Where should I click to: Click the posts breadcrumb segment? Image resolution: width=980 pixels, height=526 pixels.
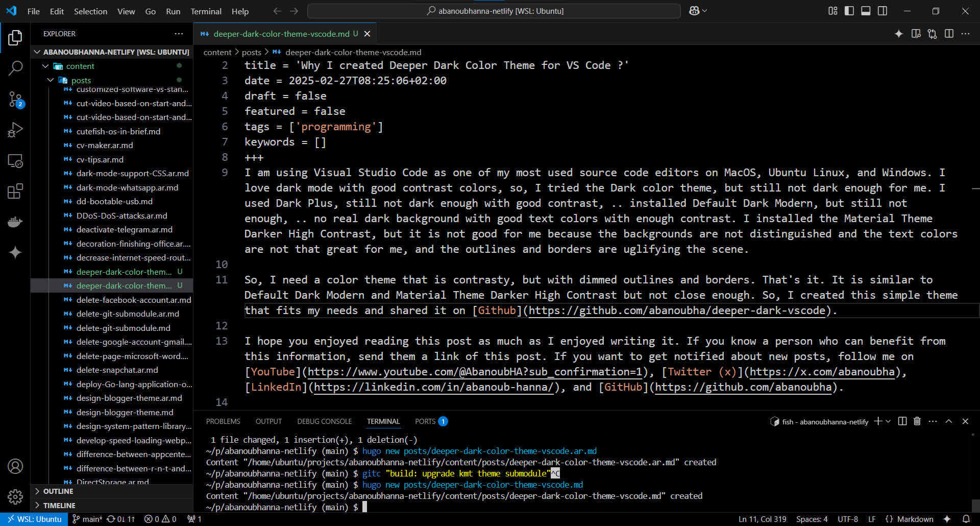(251, 52)
